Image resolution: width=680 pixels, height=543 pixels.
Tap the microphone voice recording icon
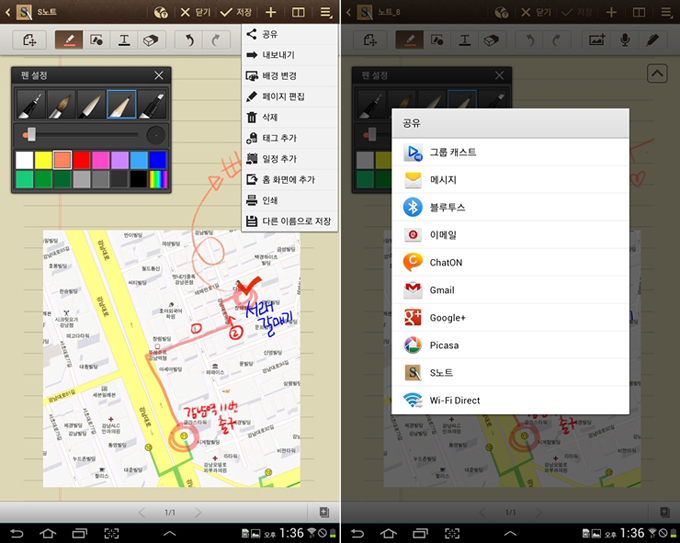(625, 40)
